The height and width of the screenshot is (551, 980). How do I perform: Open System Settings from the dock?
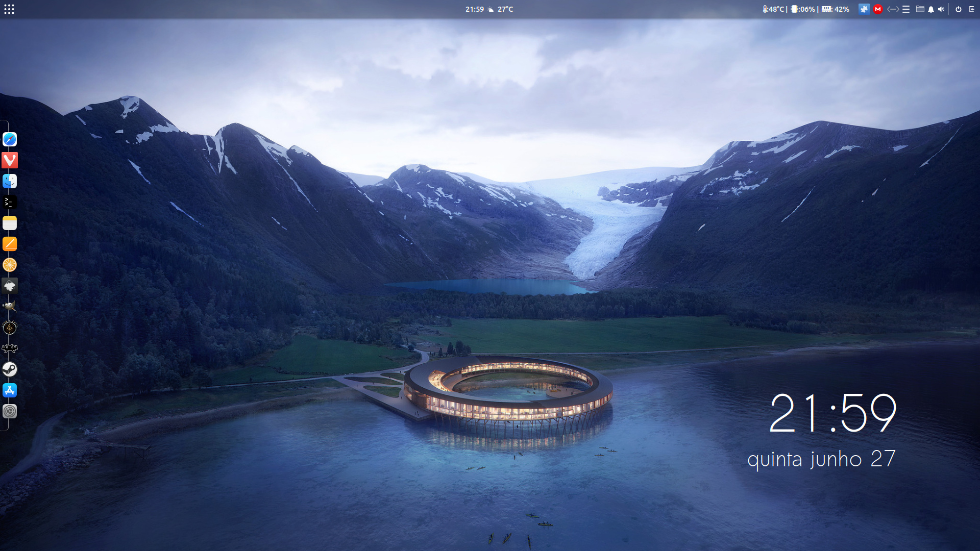[10, 411]
